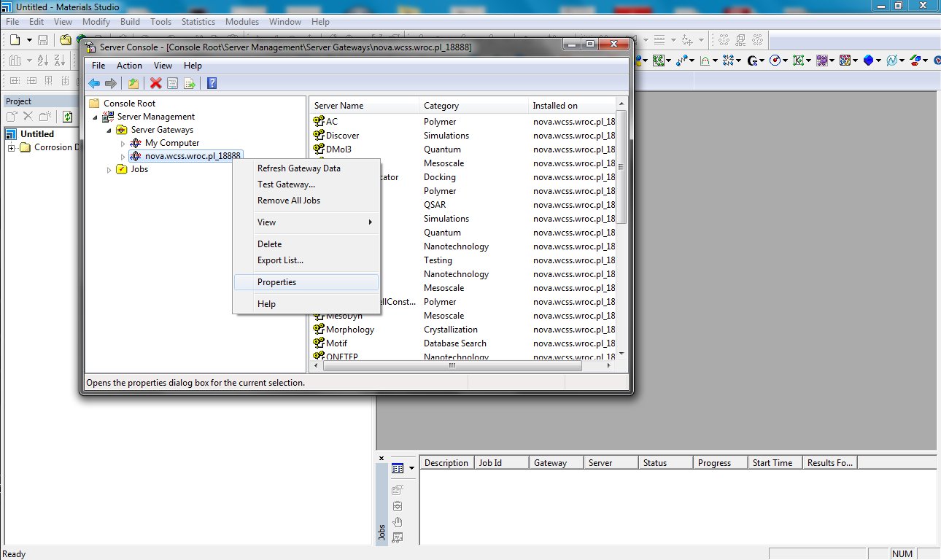
Task: Click the export list toolbar icon
Action: (x=190, y=83)
